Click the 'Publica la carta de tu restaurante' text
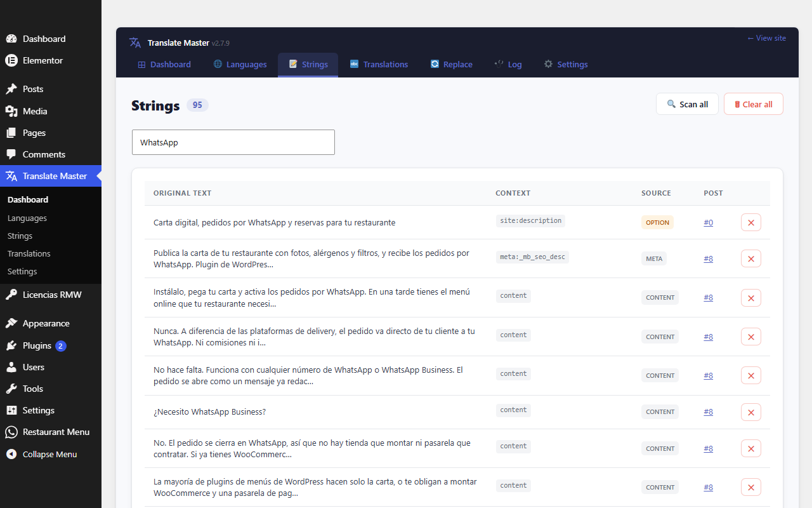The height and width of the screenshot is (508, 812). point(311,258)
